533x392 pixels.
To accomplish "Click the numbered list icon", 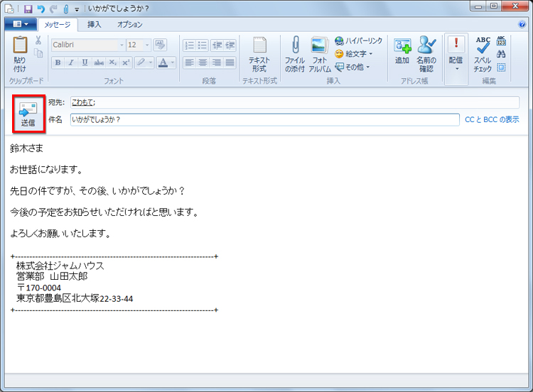I will click(189, 45).
